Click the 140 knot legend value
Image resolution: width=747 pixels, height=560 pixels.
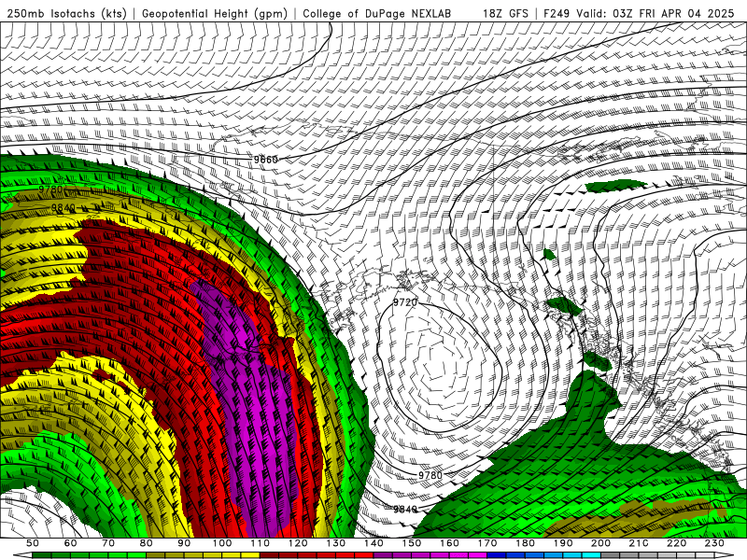373,543
